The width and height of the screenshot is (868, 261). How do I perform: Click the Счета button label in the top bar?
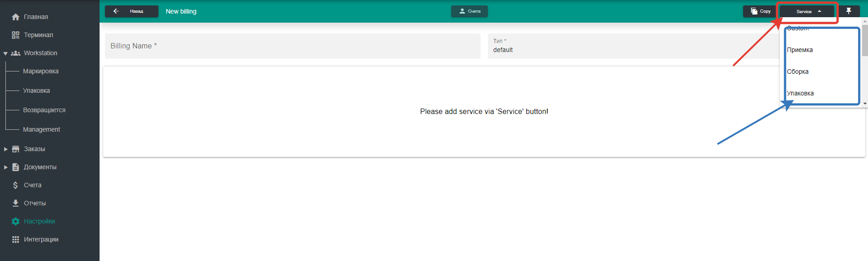pos(474,11)
